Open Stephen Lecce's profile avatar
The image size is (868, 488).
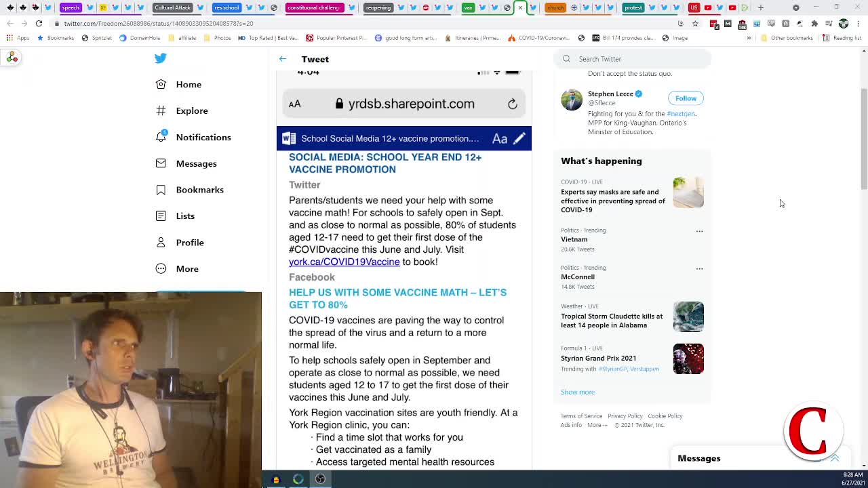pyautogui.click(x=572, y=100)
